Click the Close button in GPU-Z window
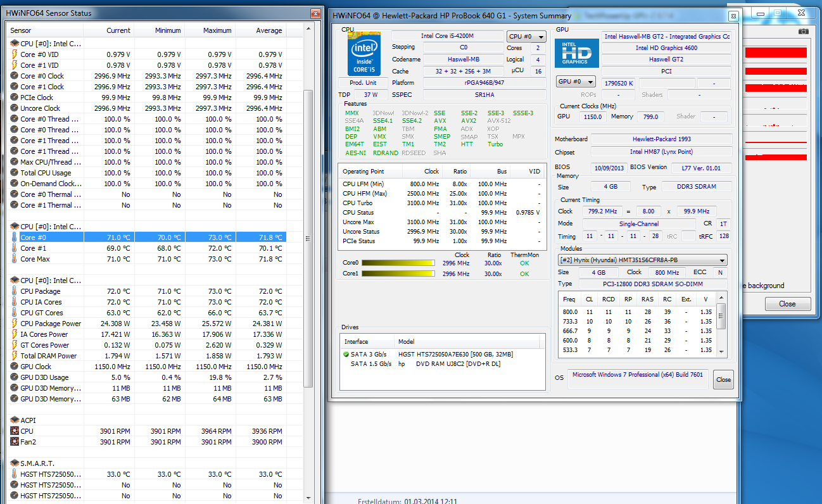Image resolution: width=822 pixels, height=504 pixels. tap(787, 304)
